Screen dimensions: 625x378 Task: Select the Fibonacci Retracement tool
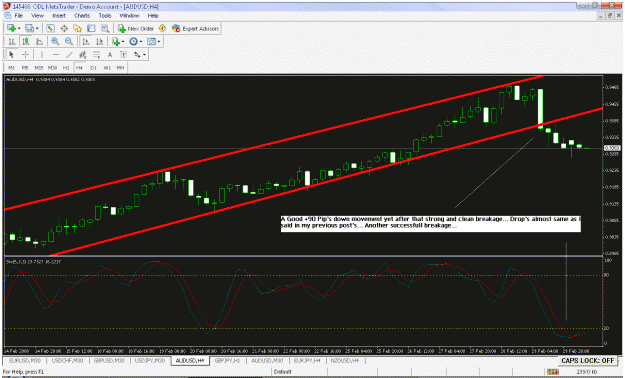(x=96, y=55)
